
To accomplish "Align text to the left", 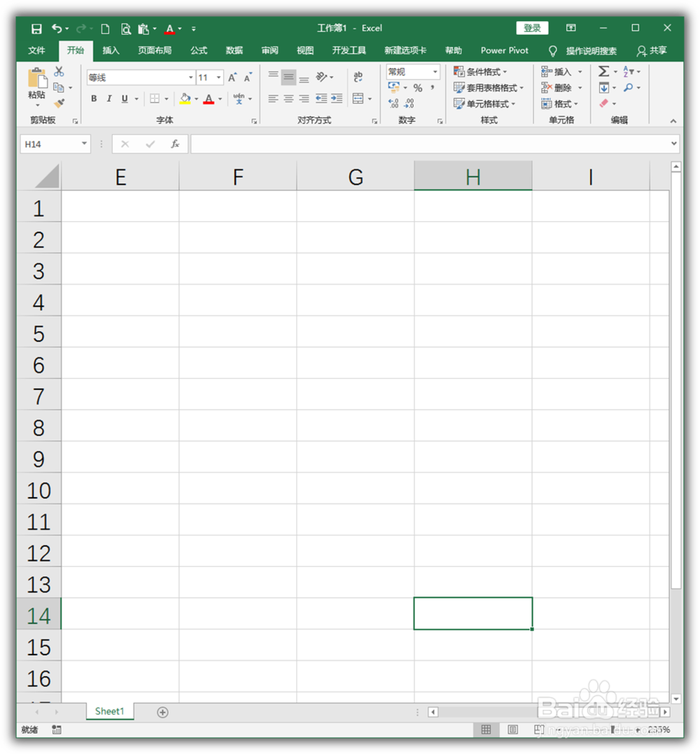I will click(273, 99).
